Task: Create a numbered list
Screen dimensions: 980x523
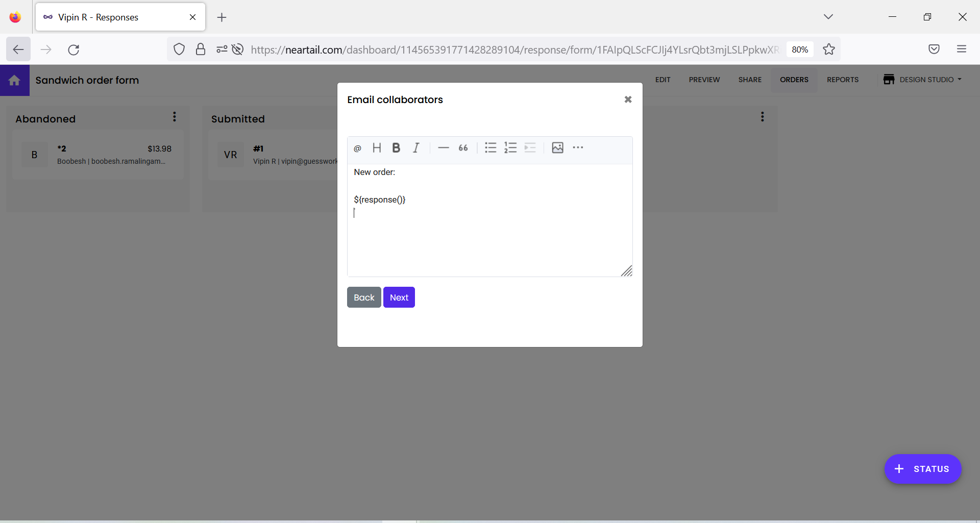Action: point(510,148)
